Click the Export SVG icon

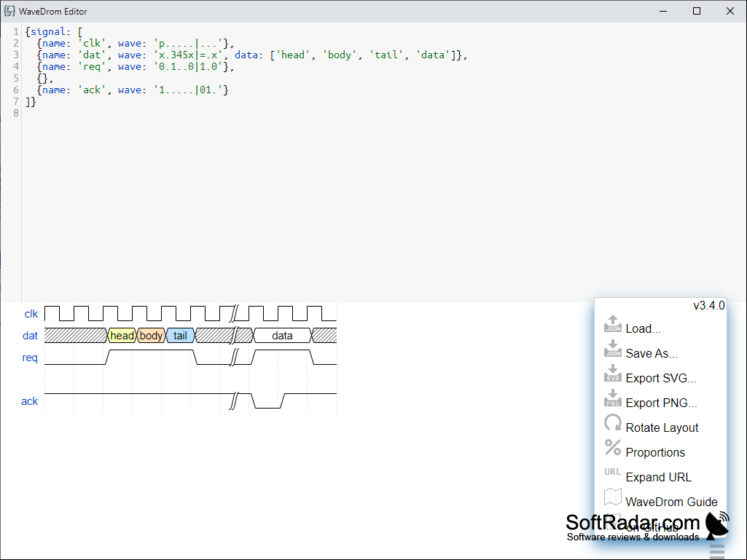613,374
